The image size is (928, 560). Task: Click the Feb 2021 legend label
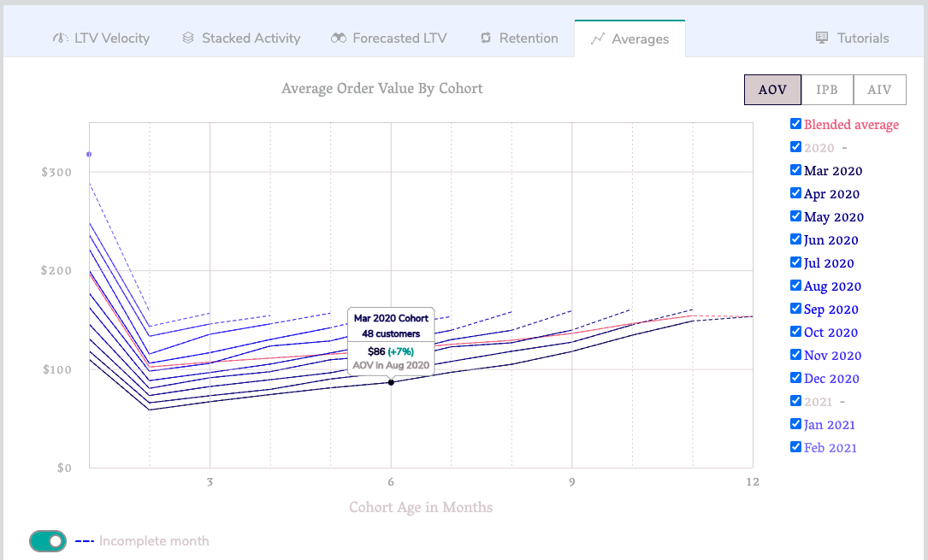click(x=830, y=448)
